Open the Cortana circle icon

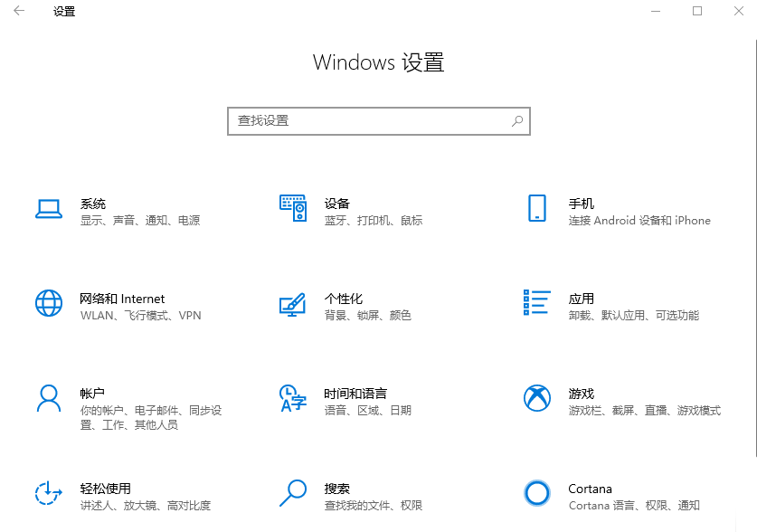point(537,493)
